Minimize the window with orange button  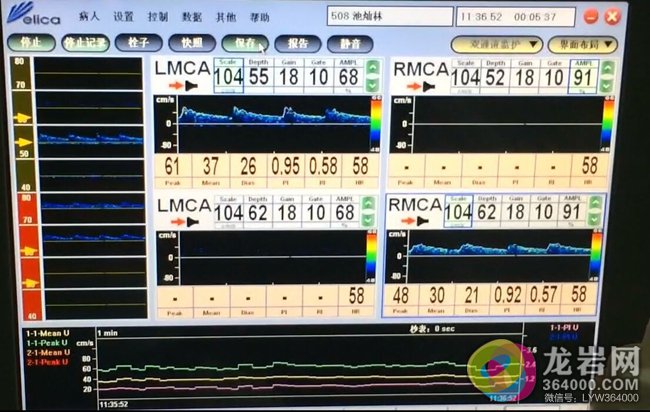click(591, 17)
